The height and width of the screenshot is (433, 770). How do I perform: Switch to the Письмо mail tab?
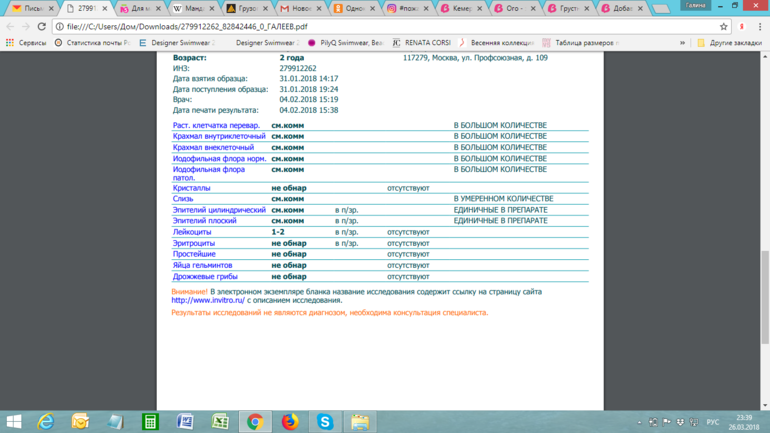point(30,8)
